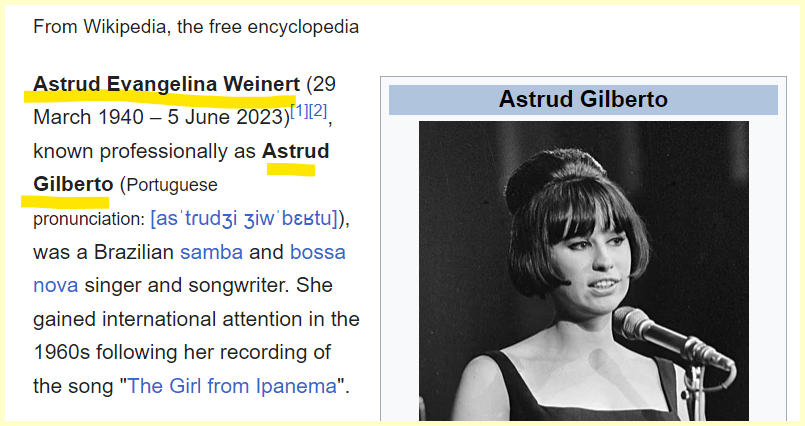Click "From Wikipedia, the free encyclopedia" tagline

[196, 27]
